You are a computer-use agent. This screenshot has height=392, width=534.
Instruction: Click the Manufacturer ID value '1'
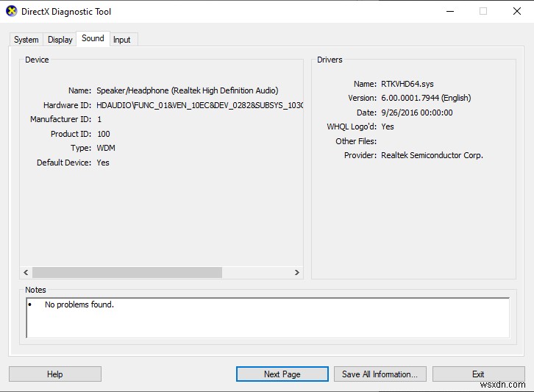point(99,119)
